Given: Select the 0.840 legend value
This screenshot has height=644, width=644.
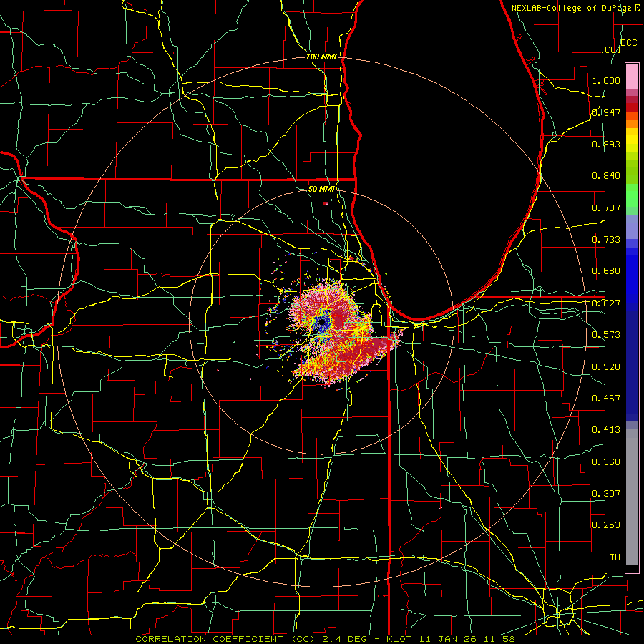Looking at the screenshot, I should pyautogui.click(x=606, y=176).
